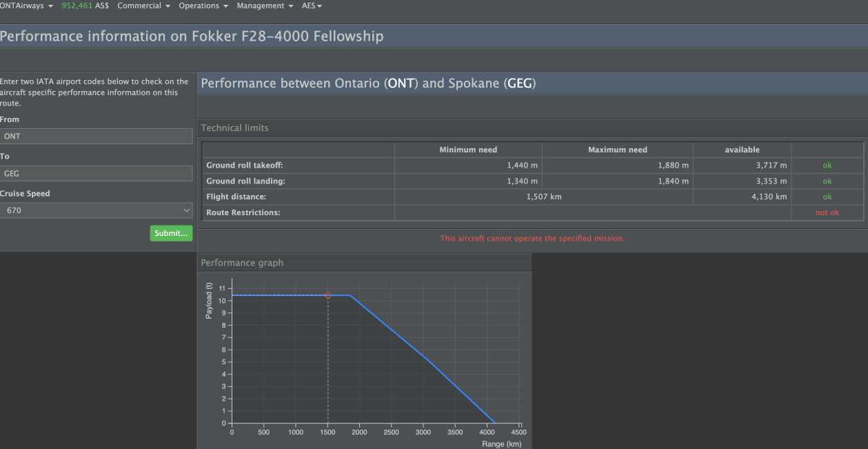The height and width of the screenshot is (449, 868).
Task: Expand the Management menu
Action: [265, 6]
